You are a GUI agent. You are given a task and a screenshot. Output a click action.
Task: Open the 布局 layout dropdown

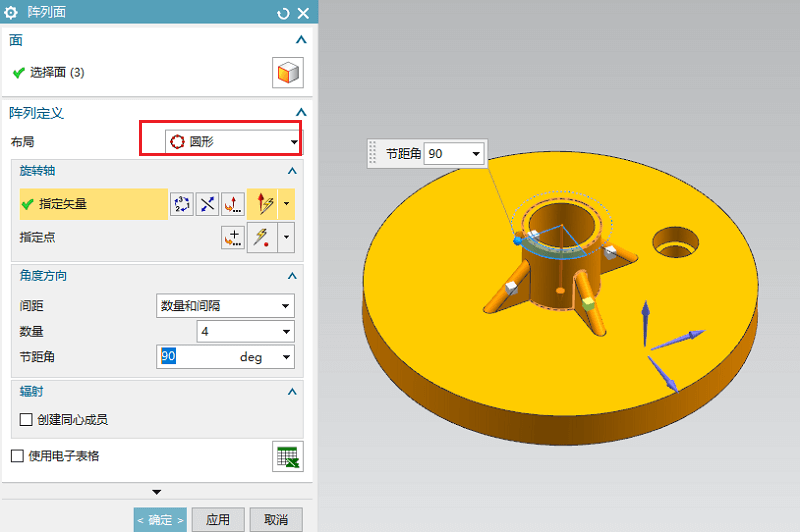coord(233,141)
